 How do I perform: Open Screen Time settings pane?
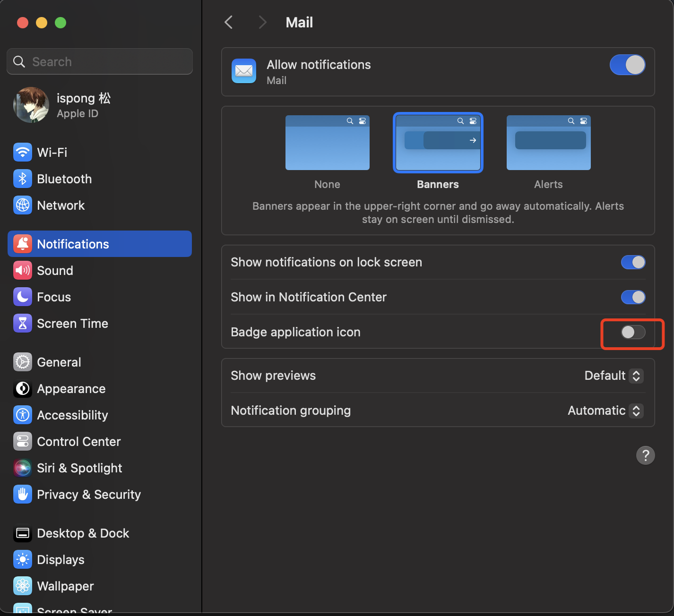(100, 323)
